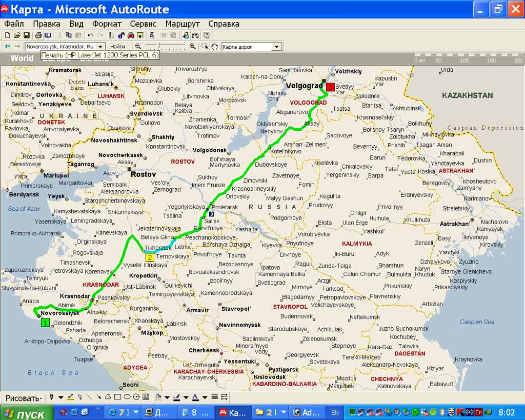Open help with the question mark icon
Viewport: 525px width, 420px height.
pos(207,35)
